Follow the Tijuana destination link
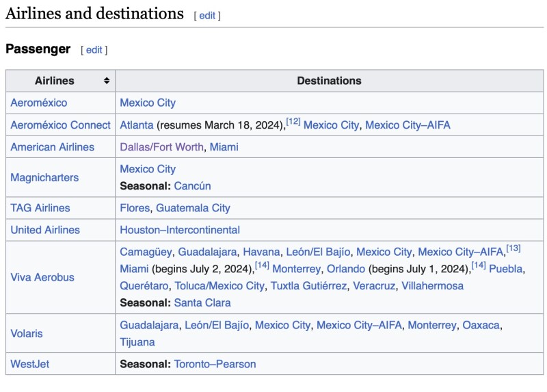This screenshot has height=392, width=547. pyautogui.click(x=137, y=342)
